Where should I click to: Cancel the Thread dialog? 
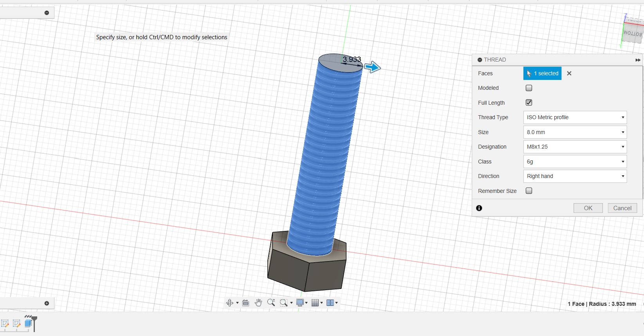pos(622,208)
